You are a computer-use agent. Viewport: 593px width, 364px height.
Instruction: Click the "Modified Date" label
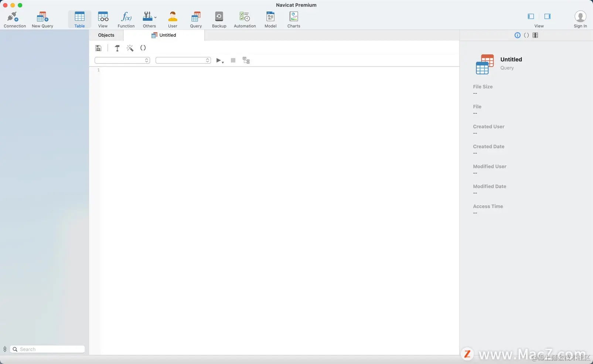pyautogui.click(x=490, y=186)
